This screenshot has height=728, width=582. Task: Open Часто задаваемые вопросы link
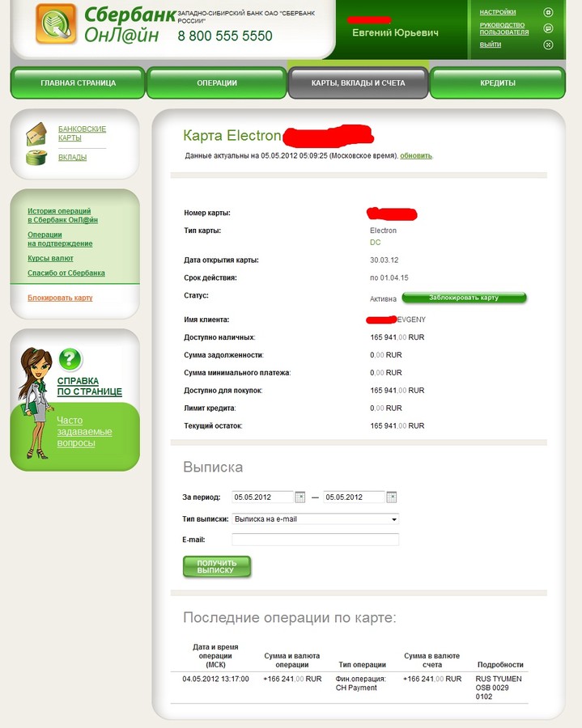click(84, 432)
